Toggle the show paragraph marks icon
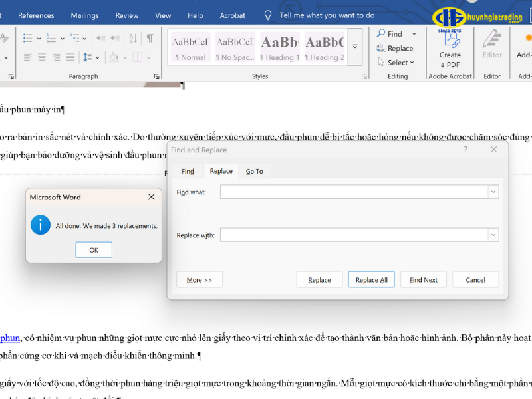This screenshot has height=399, width=532. (150, 38)
